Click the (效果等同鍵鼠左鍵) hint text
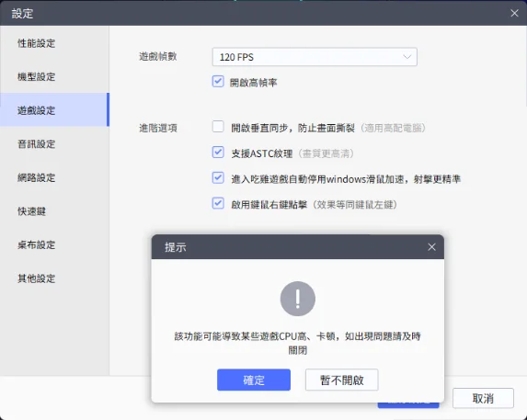Viewport: 527px width, 420px height. (355, 204)
